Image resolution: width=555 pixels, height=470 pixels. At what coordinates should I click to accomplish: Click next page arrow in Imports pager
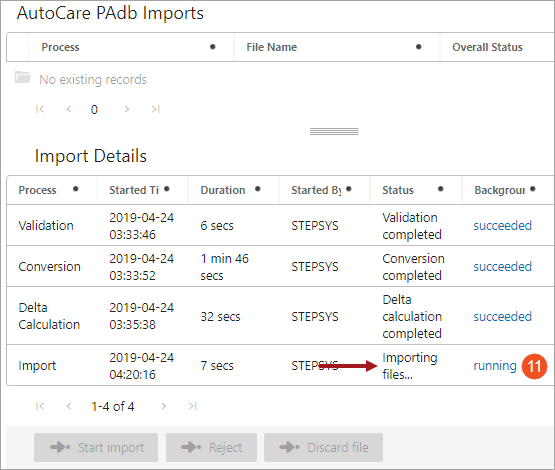point(126,109)
